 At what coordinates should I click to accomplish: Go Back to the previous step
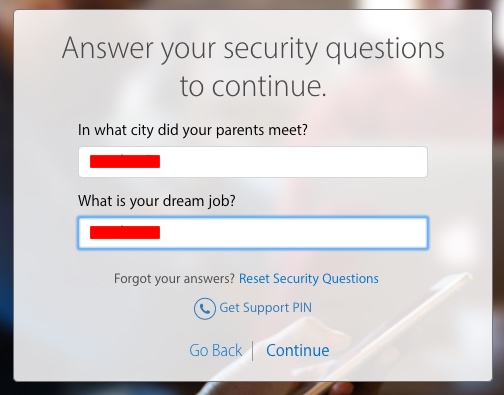(x=216, y=350)
